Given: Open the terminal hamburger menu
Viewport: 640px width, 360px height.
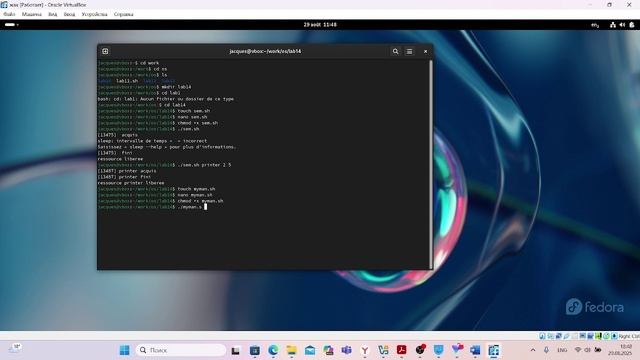Looking at the screenshot, I should coord(409,51).
